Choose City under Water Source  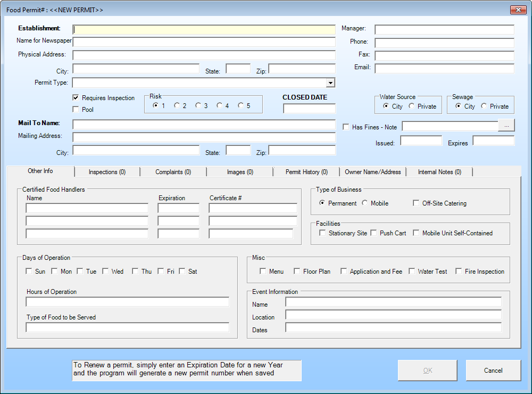(386, 106)
